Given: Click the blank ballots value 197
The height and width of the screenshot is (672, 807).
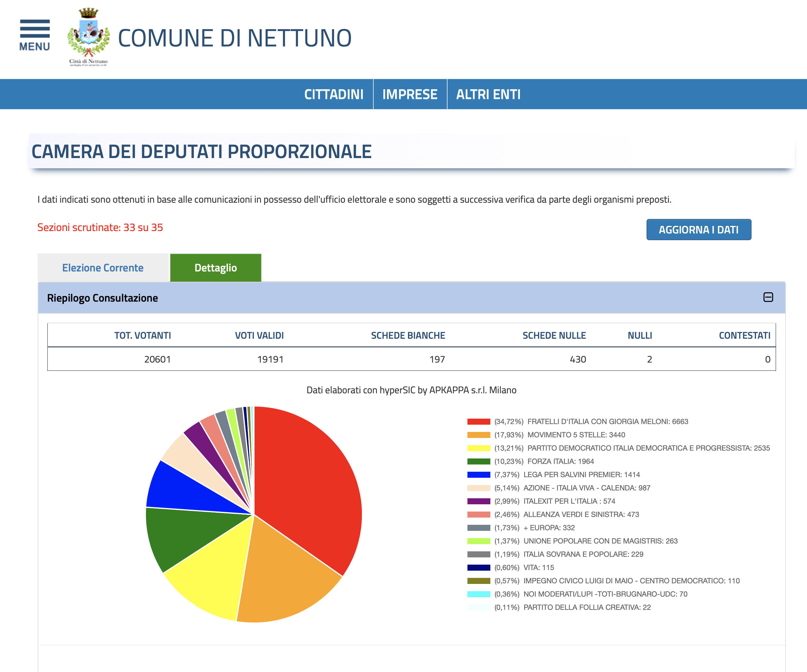Looking at the screenshot, I should point(437,359).
